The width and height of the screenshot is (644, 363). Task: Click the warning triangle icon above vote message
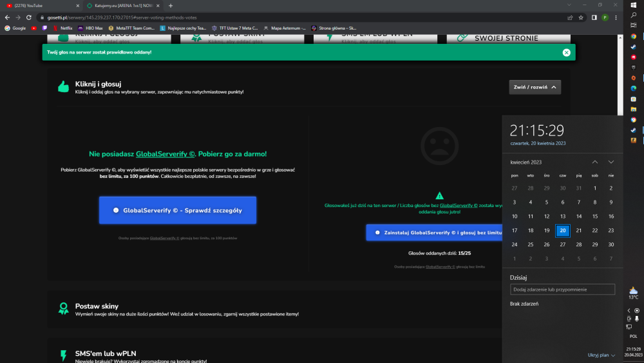coord(439,195)
